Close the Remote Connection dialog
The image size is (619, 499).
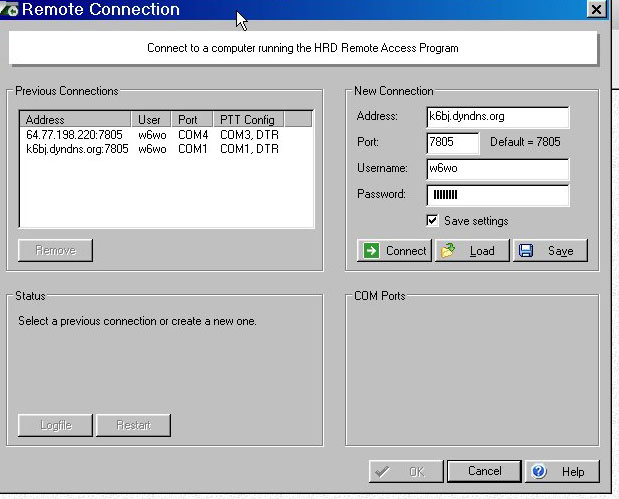597,10
